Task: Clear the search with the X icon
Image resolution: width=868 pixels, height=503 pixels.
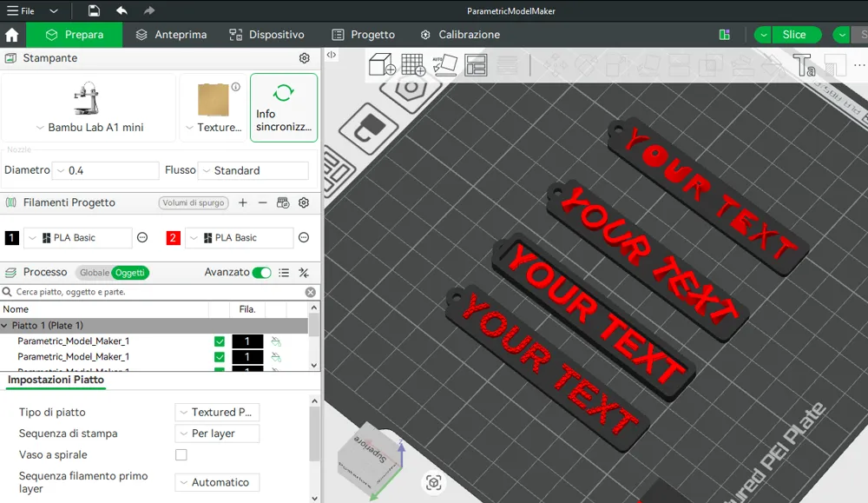Action: 311,292
